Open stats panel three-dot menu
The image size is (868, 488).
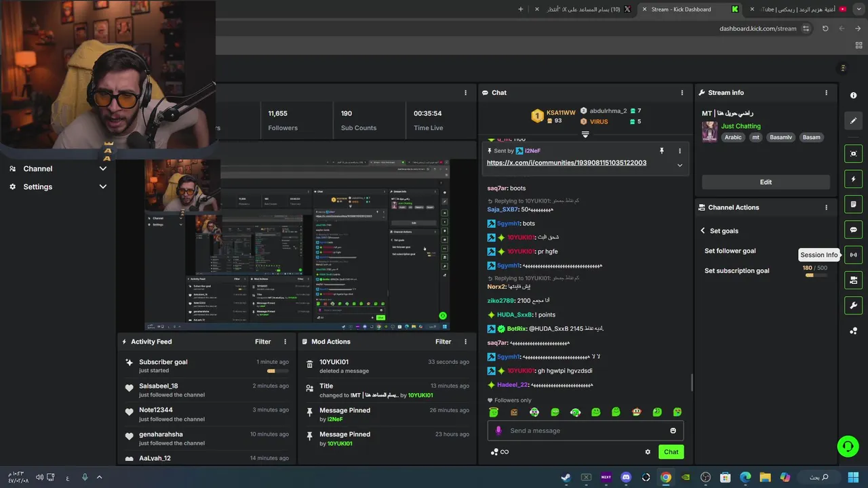[x=465, y=93]
